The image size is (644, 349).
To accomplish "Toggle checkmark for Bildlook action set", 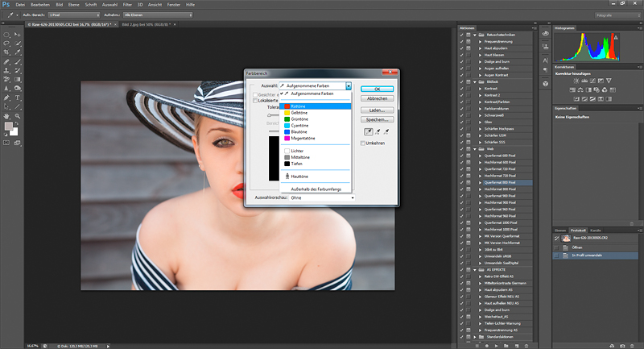I will [x=461, y=81].
